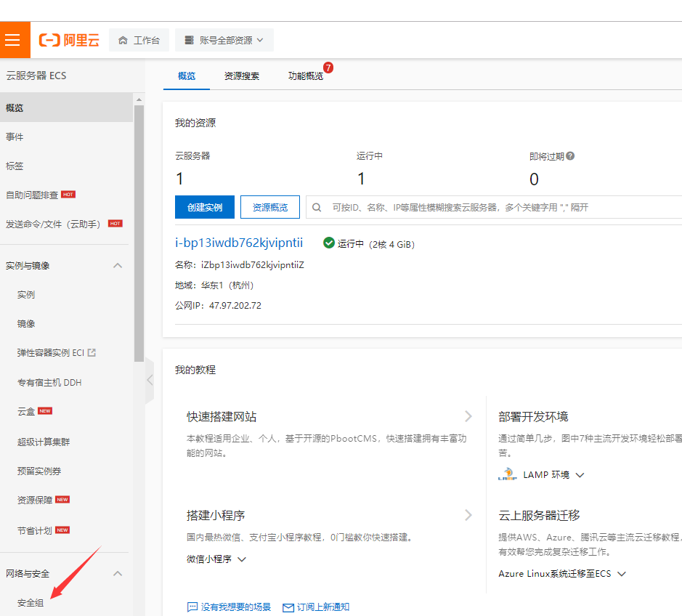Click the 订阅上新通知 link
This screenshot has height=616, width=682.
pyautogui.click(x=323, y=607)
